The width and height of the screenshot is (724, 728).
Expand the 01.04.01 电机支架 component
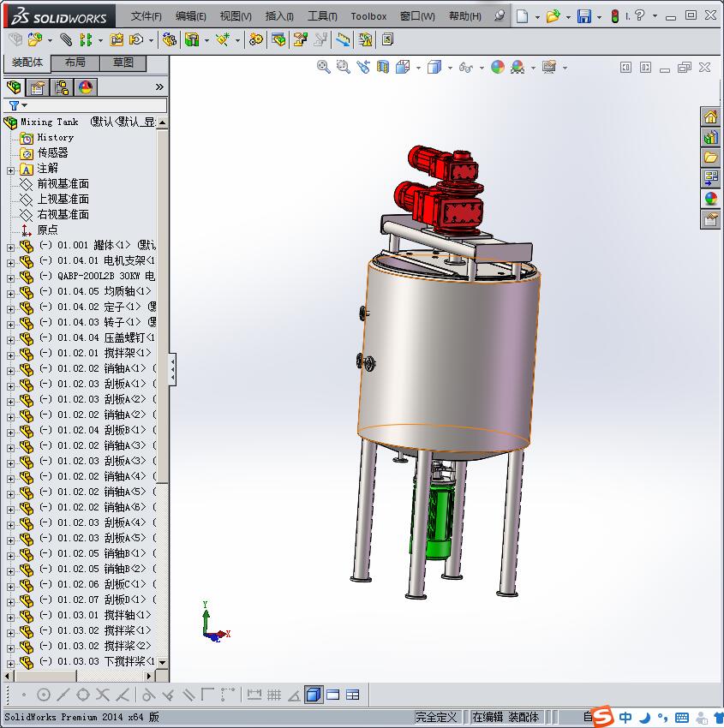coord(10,263)
